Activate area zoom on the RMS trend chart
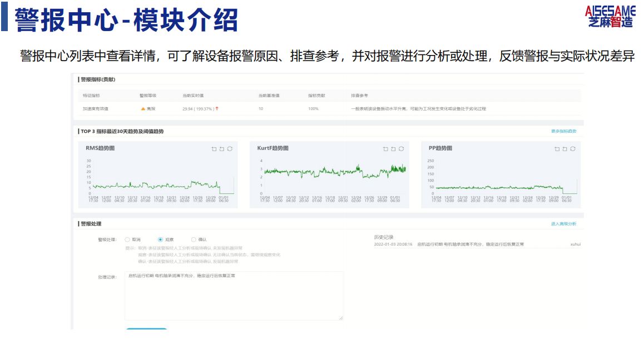This screenshot has width=644, height=345. 214,149
